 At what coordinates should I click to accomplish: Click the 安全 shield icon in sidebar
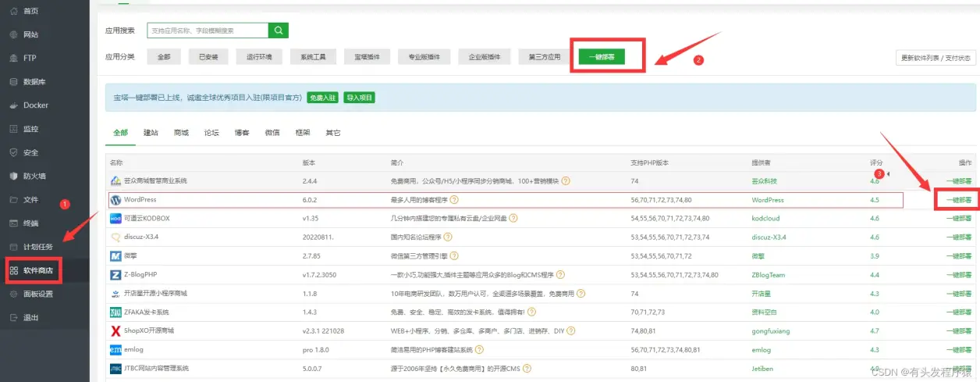coord(13,152)
